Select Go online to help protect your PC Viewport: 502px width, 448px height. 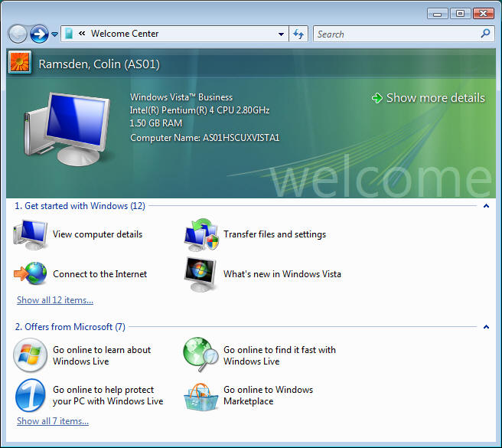point(108,395)
